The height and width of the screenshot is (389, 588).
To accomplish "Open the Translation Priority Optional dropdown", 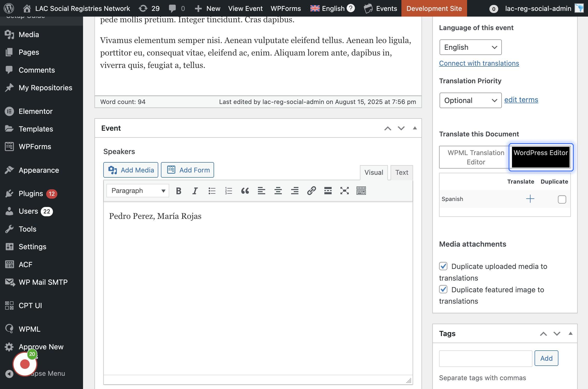I will point(470,100).
